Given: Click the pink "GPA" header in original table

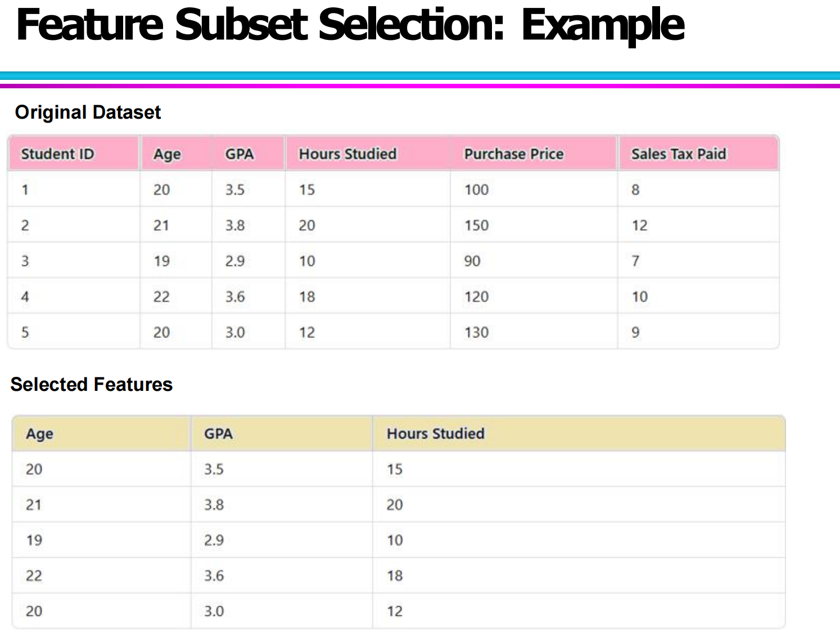Looking at the screenshot, I should (x=240, y=154).
